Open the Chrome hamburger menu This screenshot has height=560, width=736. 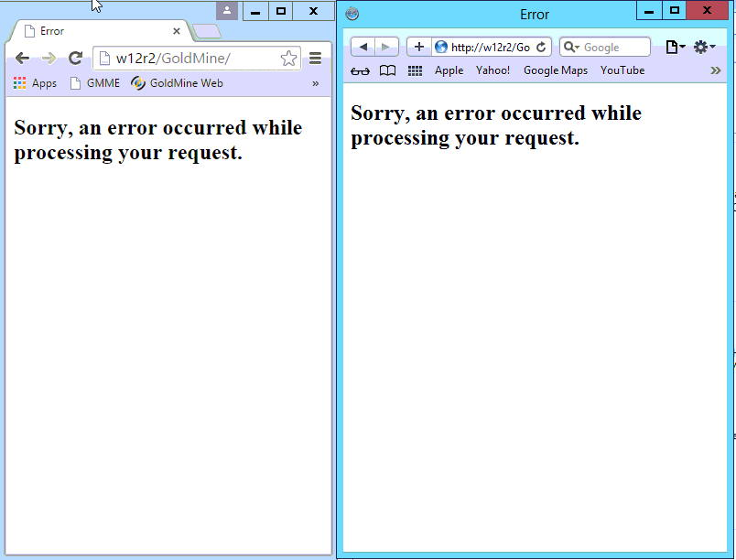click(315, 57)
